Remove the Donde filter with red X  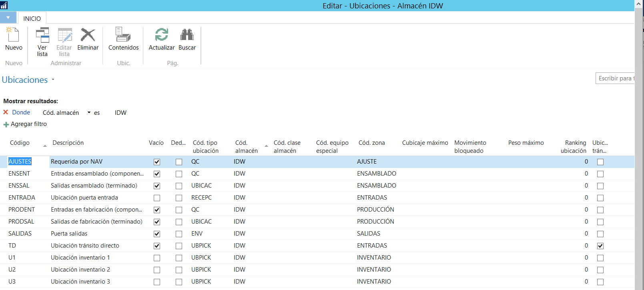point(6,112)
